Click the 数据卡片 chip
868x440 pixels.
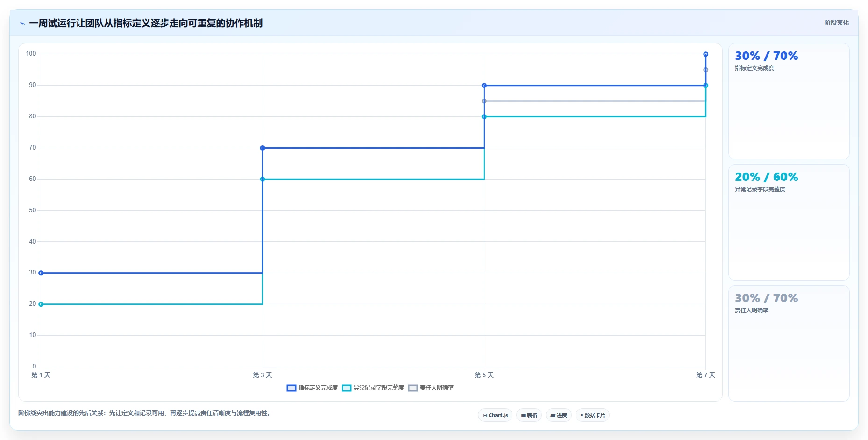point(592,415)
